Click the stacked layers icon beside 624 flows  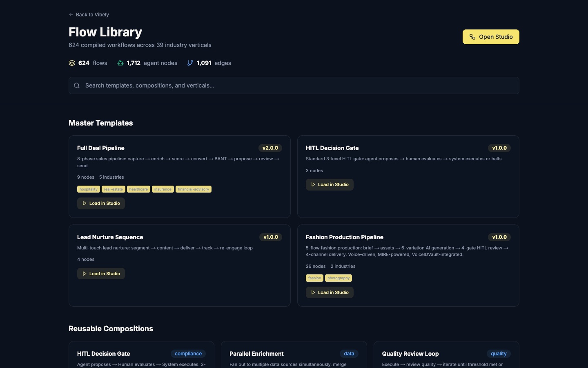coord(72,63)
